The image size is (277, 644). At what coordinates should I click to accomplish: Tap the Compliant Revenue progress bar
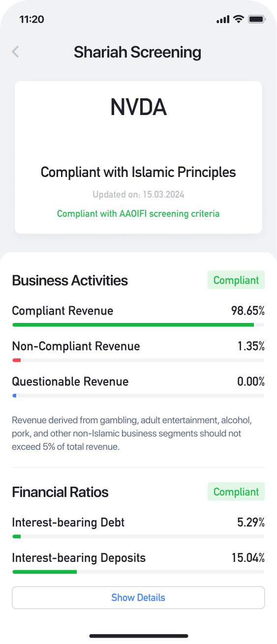138,325
